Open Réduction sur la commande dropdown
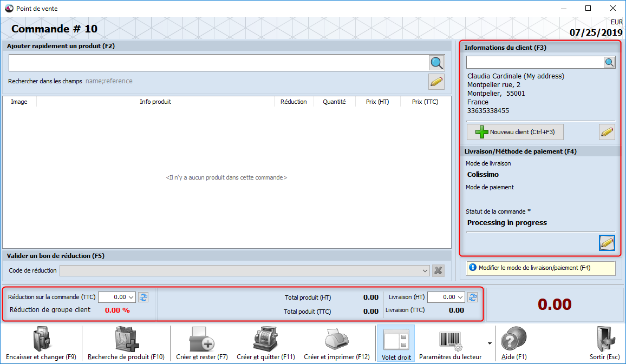Screen dimensions: 626x364 click(x=131, y=297)
